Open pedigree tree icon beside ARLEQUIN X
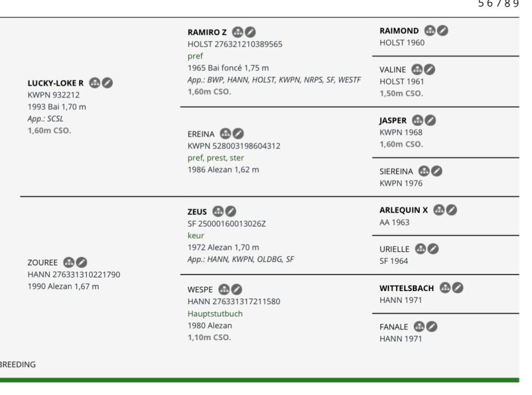 click(439, 210)
